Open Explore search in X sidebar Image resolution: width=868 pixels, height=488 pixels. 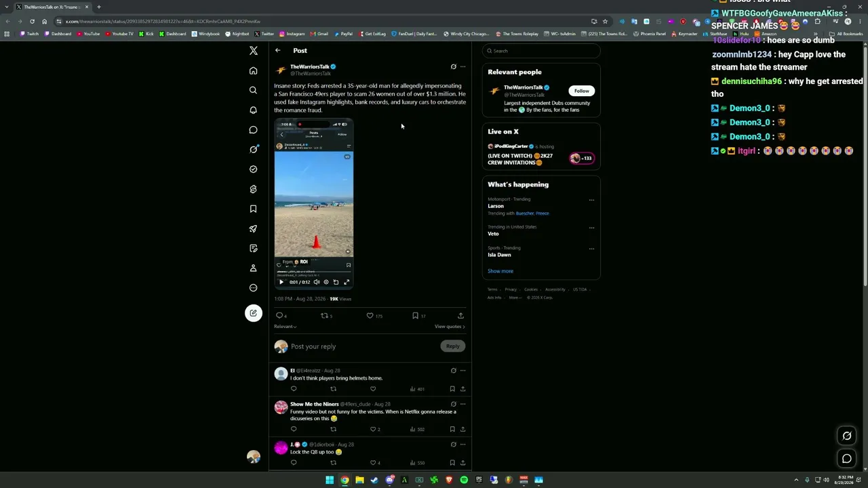click(x=253, y=90)
